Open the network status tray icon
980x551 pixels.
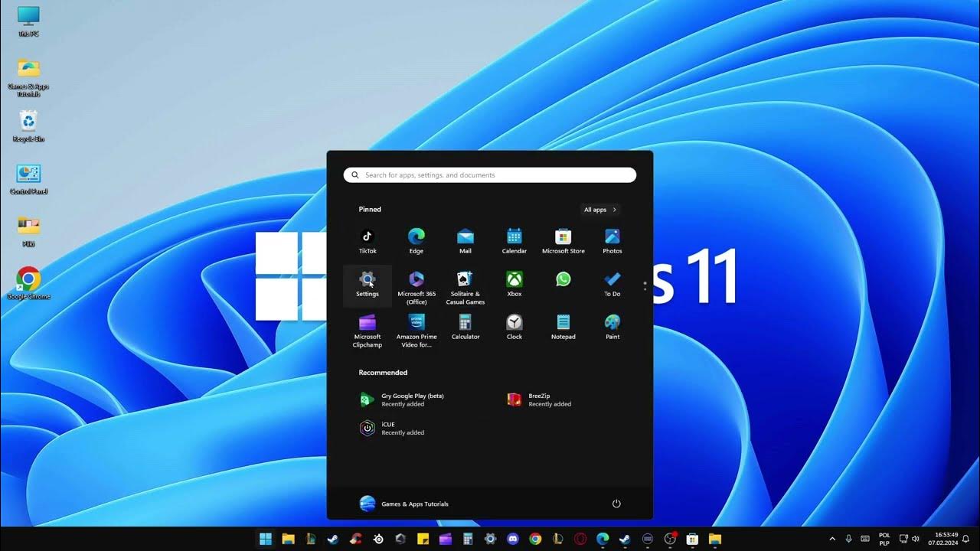(903, 539)
